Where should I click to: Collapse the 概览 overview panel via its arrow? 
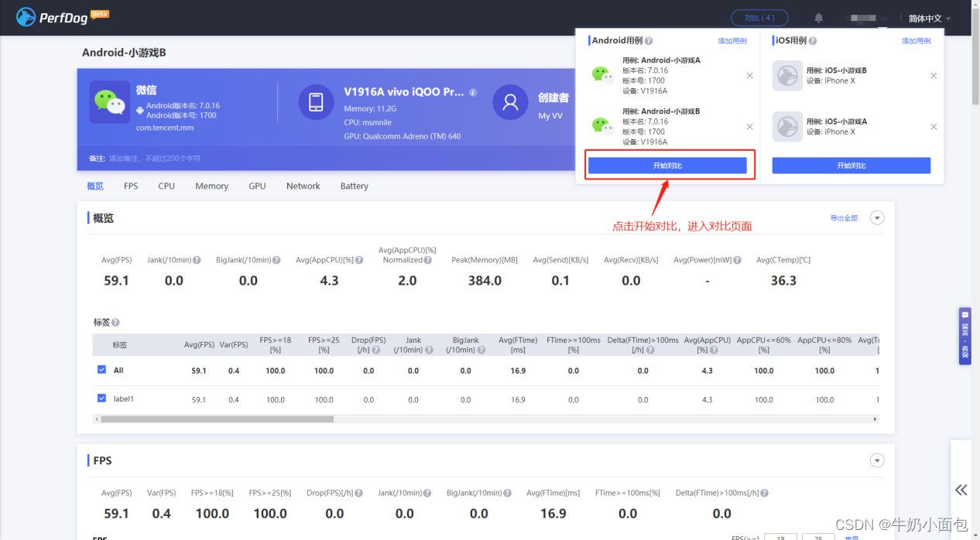pyautogui.click(x=877, y=217)
